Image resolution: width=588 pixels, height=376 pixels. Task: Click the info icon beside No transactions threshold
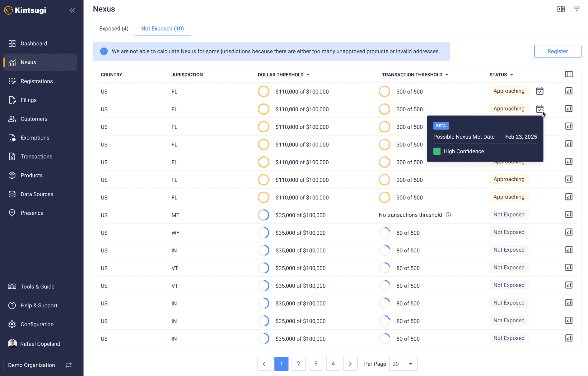448,215
